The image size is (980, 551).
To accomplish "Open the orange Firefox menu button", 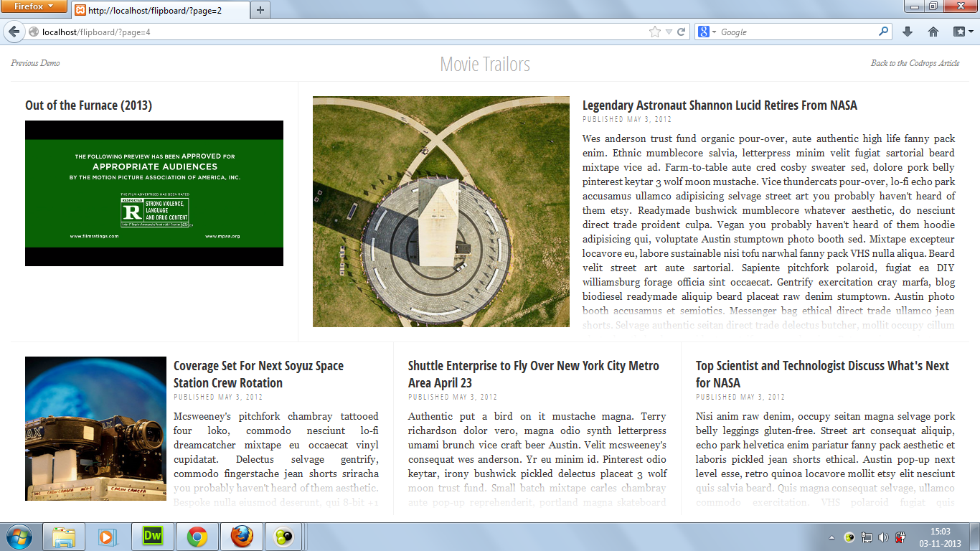I will (34, 6).
